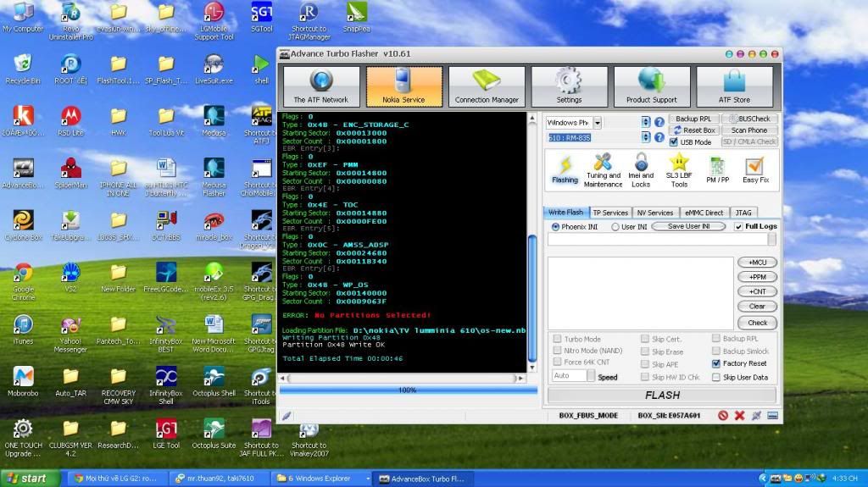868x487 pixels.
Task: Switch to NV Services tab
Action: tap(655, 213)
